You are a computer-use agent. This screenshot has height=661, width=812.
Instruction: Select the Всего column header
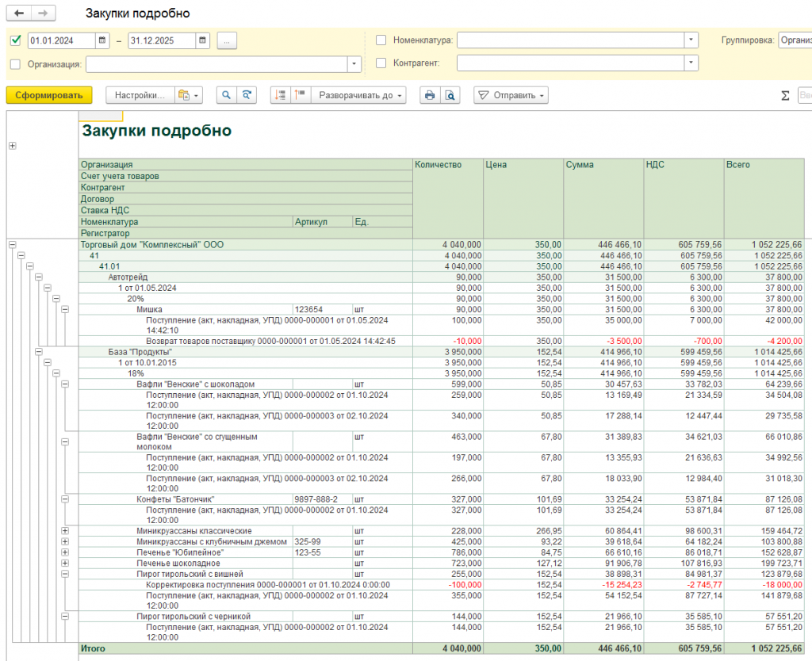[x=764, y=199]
